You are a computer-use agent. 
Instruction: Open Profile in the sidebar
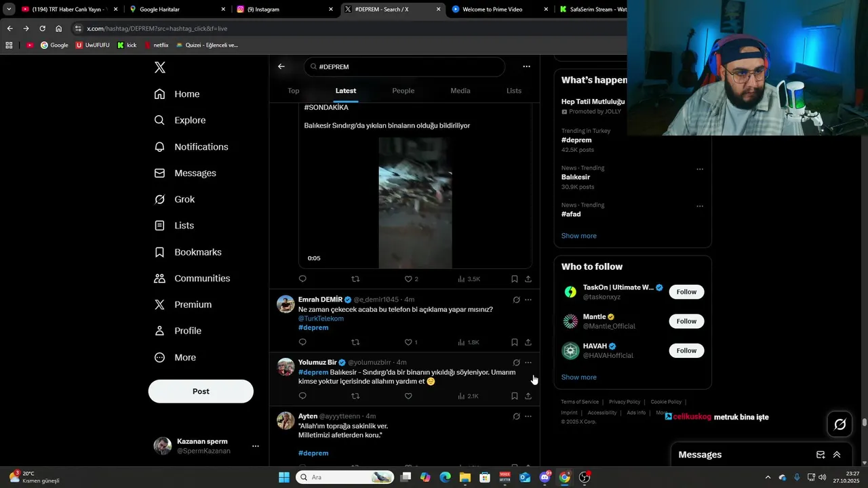click(178, 331)
